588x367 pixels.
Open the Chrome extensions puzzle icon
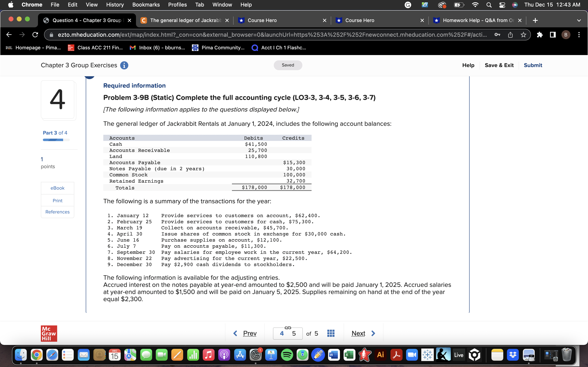(x=540, y=35)
